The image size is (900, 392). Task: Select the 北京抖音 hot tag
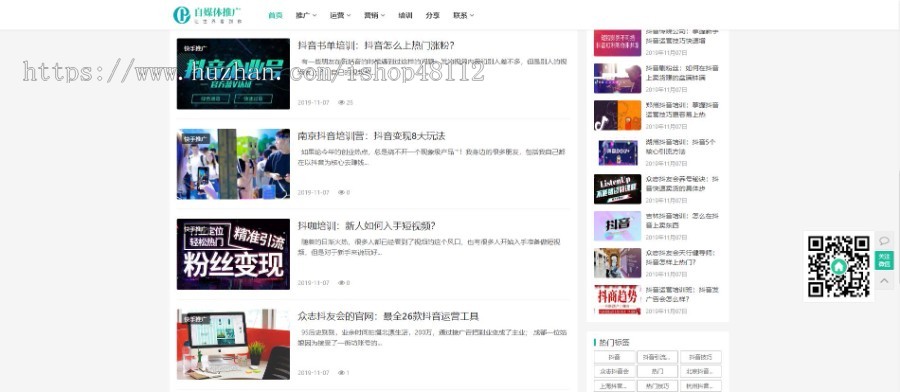pyautogui.click(x=701, y=371)
